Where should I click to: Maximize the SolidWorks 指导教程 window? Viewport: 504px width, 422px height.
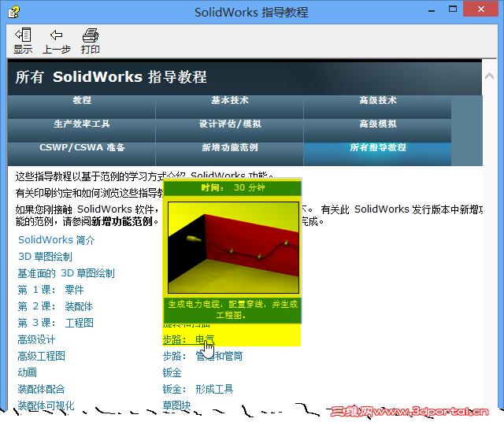tap(453, 9)
